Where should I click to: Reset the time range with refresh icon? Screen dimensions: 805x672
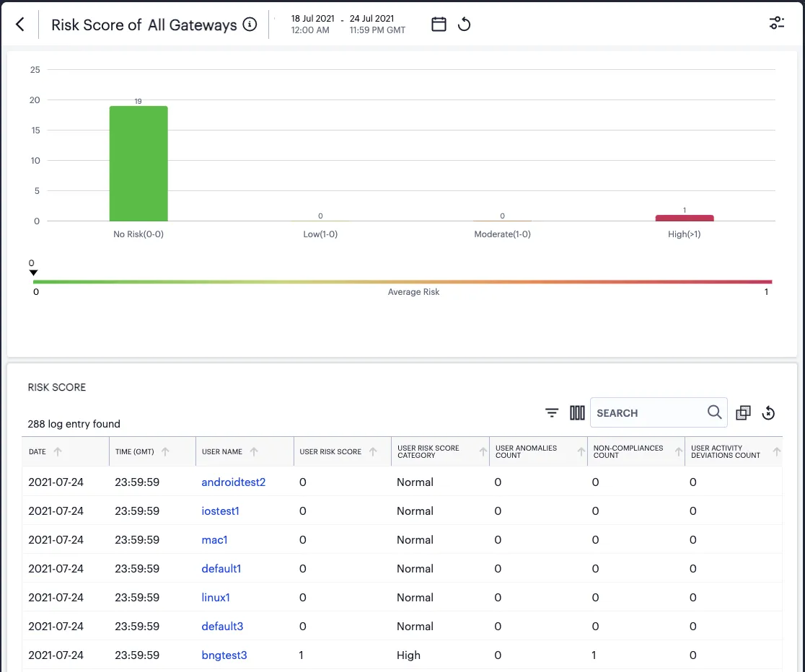click(464, 24)
